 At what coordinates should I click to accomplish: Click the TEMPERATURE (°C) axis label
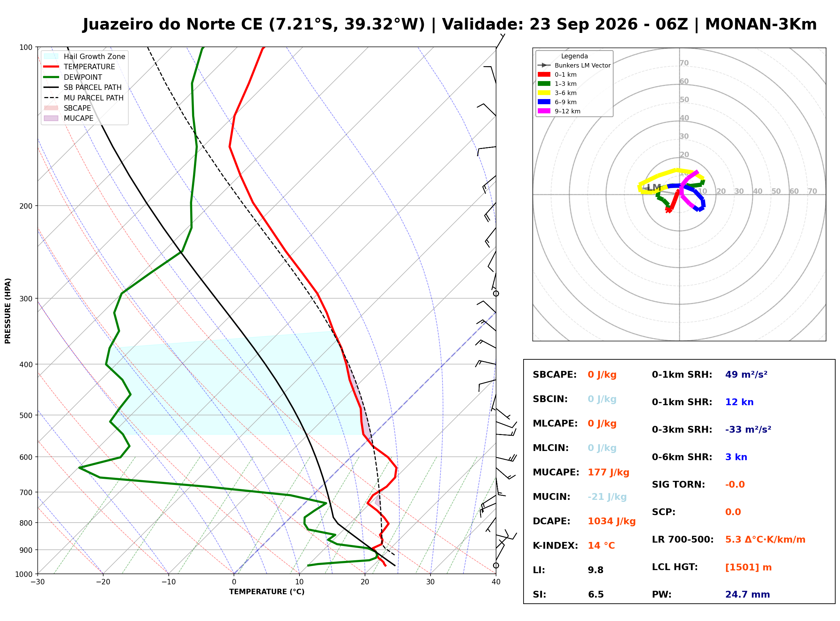pos(267,592)
